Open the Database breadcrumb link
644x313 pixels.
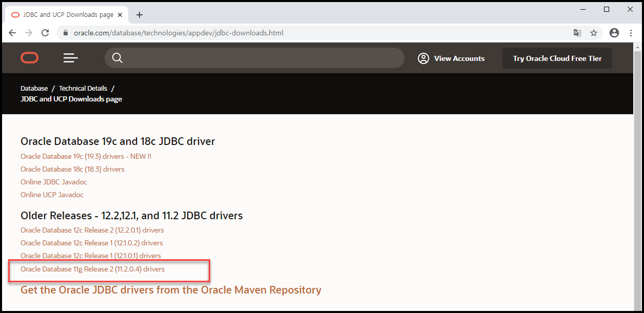34,88
